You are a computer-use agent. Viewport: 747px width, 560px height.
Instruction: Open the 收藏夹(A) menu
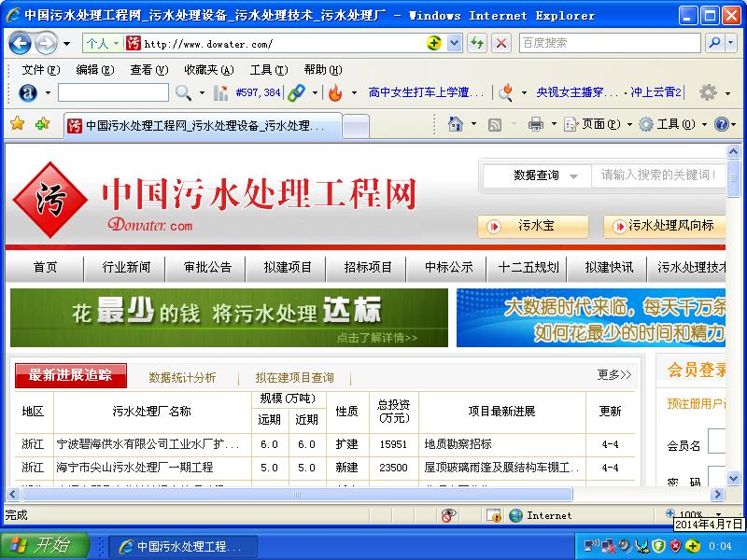[x=209, y=70]
